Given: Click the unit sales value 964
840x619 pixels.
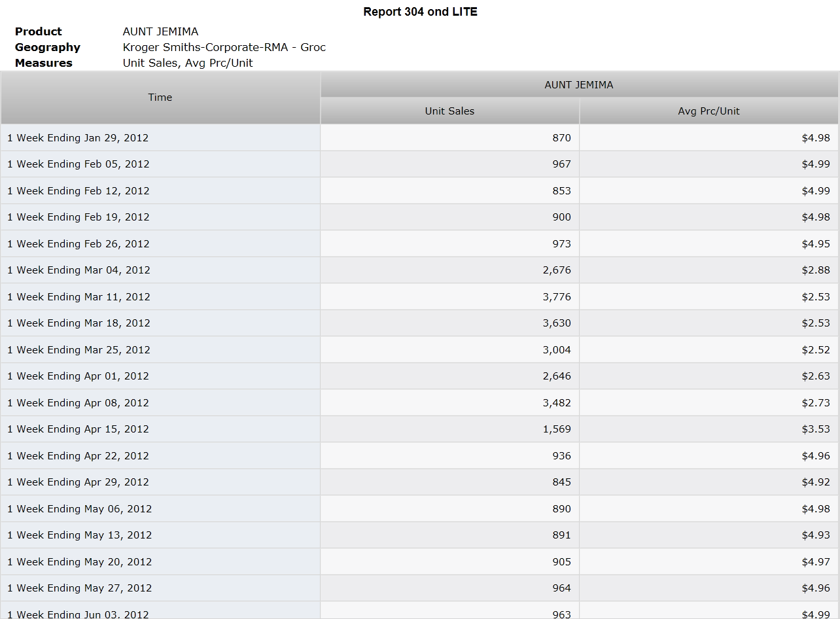Looking at the screenshot, I should pyautogui.click(x=561, y=588).
